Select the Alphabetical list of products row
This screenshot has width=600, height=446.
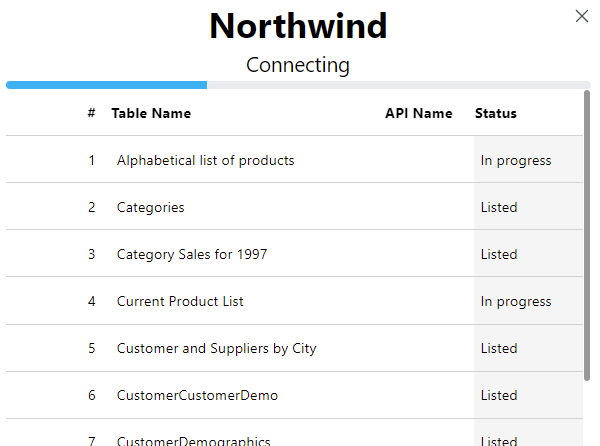(205, 160)
